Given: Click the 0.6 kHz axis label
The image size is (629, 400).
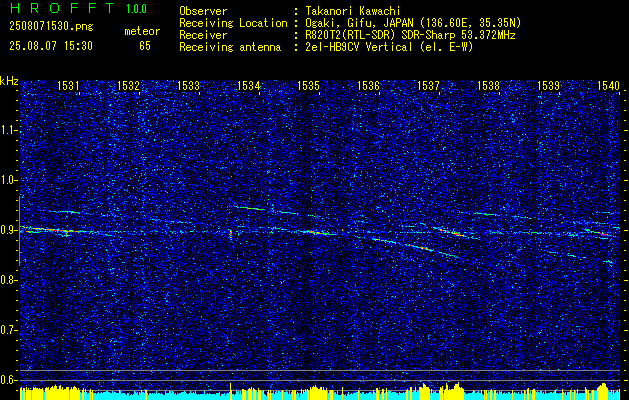Looking at the screenshot, I should click(x=7, y=380).
